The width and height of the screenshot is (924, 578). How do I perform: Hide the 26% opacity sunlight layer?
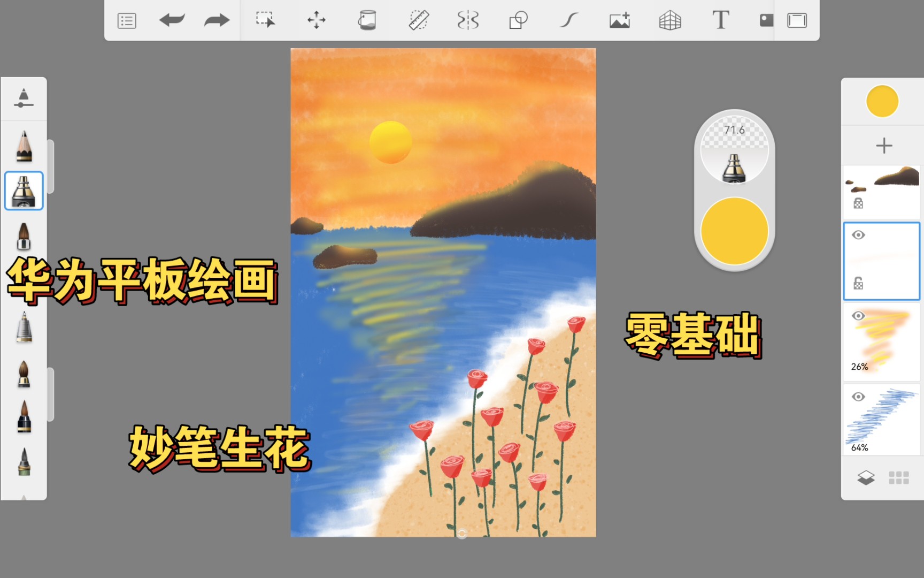859,316
